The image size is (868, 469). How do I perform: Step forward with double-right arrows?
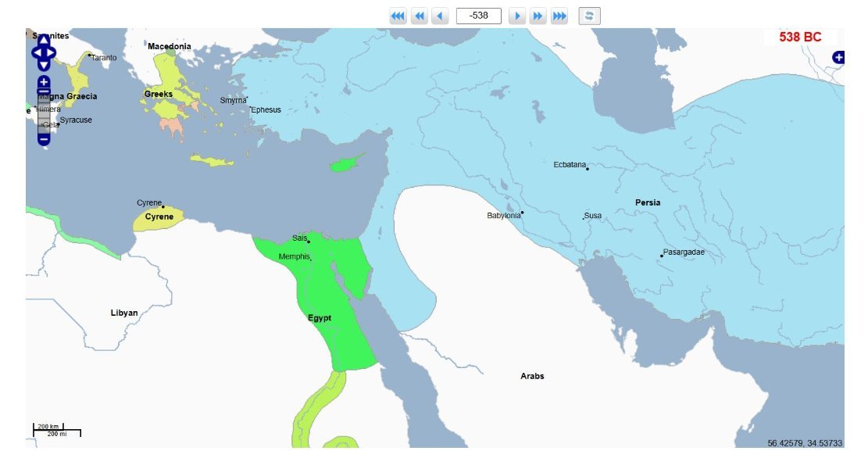[538, 16]
